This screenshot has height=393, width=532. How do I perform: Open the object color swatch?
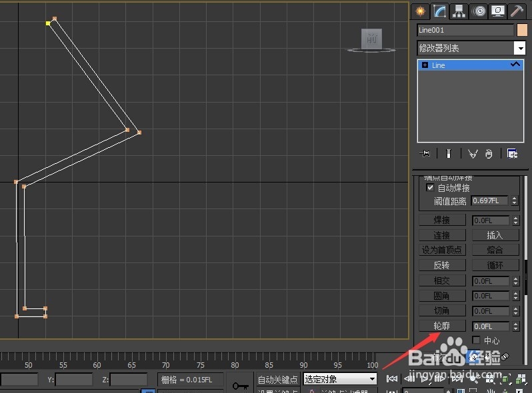pos(522,30)
